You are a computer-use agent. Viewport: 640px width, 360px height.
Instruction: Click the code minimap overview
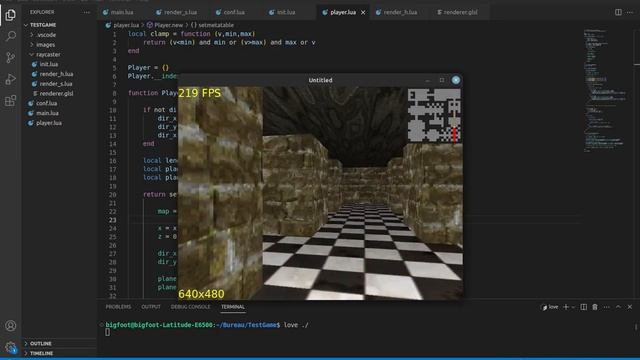[606, 91]
